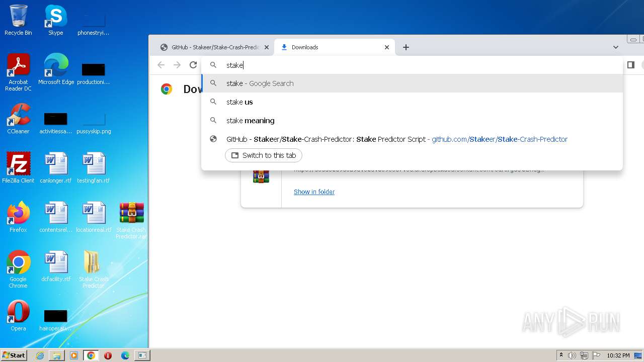Select 'stake meaning' suggestion
This screenshot has height=362, width=644.
(x=412, y=121)
